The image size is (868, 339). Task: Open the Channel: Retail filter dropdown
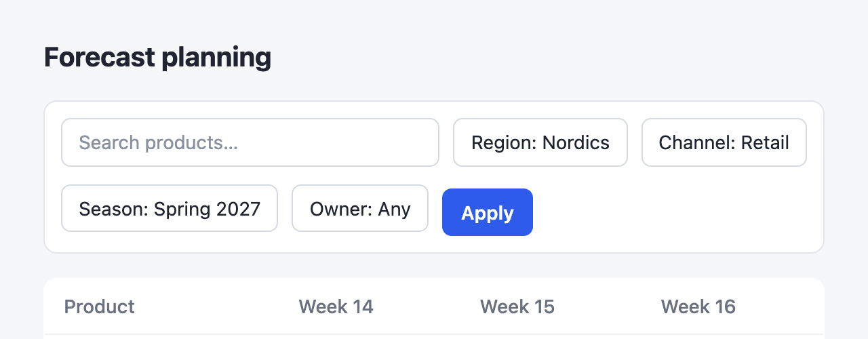click(724, 142)
